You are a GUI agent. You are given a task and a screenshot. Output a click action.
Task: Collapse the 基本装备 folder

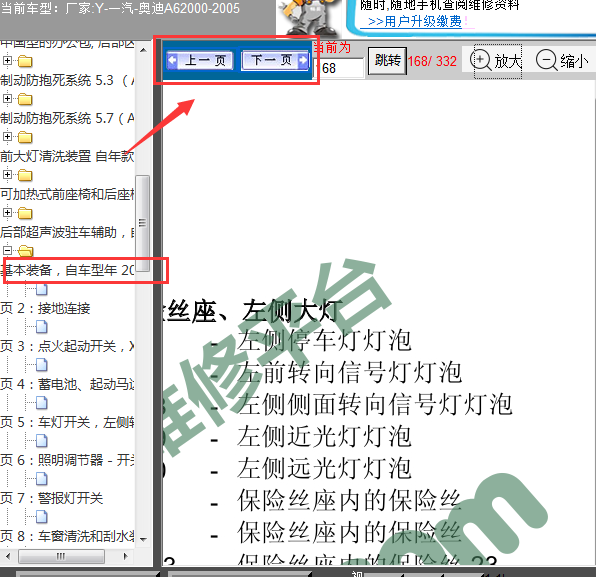(x=7, y=250)
